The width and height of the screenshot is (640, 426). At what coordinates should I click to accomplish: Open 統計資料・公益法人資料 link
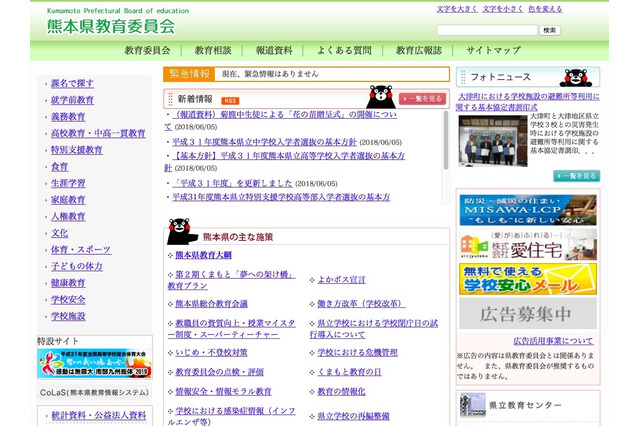point(98,416)
